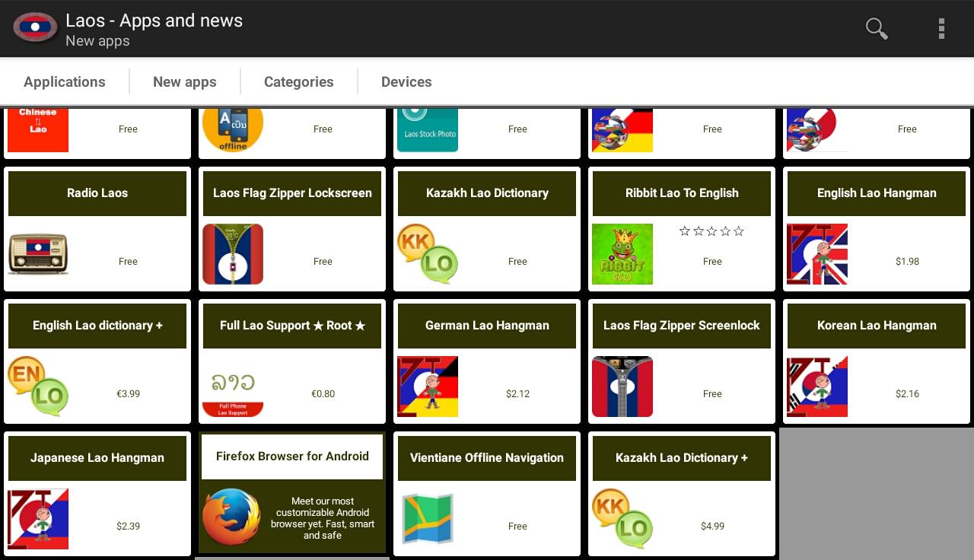
Task: Tap the red Chinese Lao app icon
Action: pos(38,130)
